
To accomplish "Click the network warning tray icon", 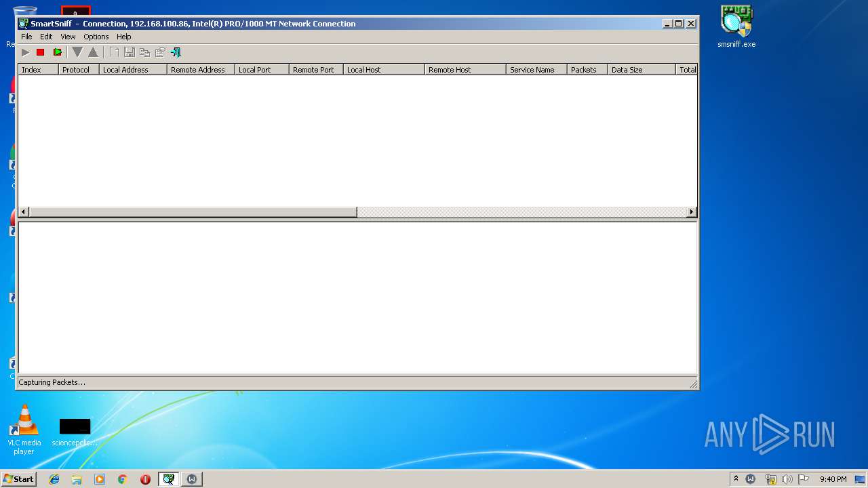I will 770,479.
